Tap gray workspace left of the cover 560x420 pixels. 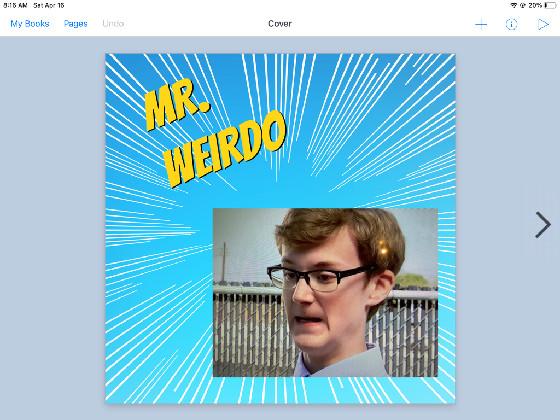pyautogui.click(x=52, y=229)
